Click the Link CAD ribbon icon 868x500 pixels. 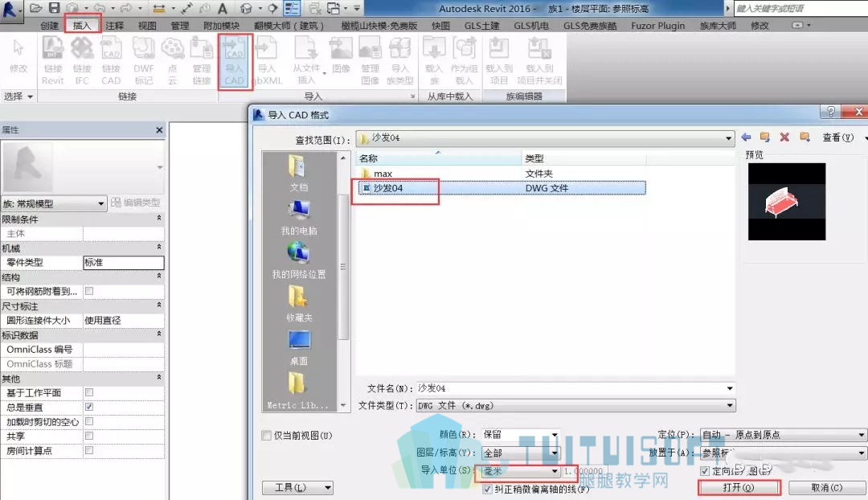111,59
